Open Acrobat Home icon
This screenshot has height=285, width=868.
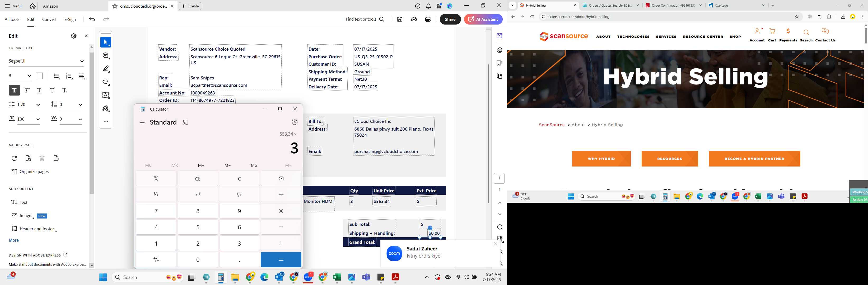[x=33, y=6]
